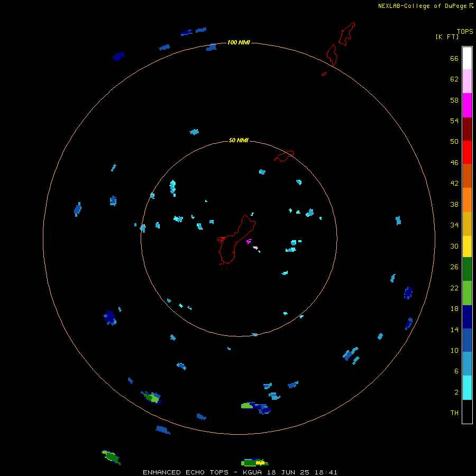Click the Enhanced Echo Tops KGUA caption
Image resolution: width=476 pixels, height=476 pixels.
pyautogui.click(x=240, y=472)
